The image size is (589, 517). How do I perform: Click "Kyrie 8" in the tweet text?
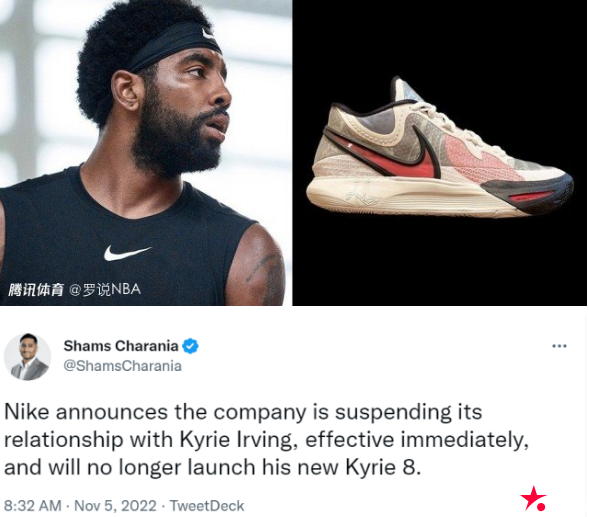coord(380,468)
